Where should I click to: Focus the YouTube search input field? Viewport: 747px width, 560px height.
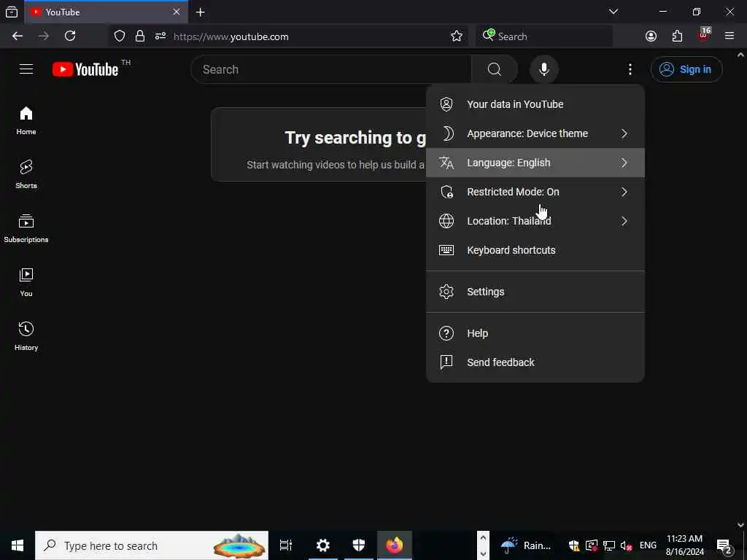pos(330,69)
